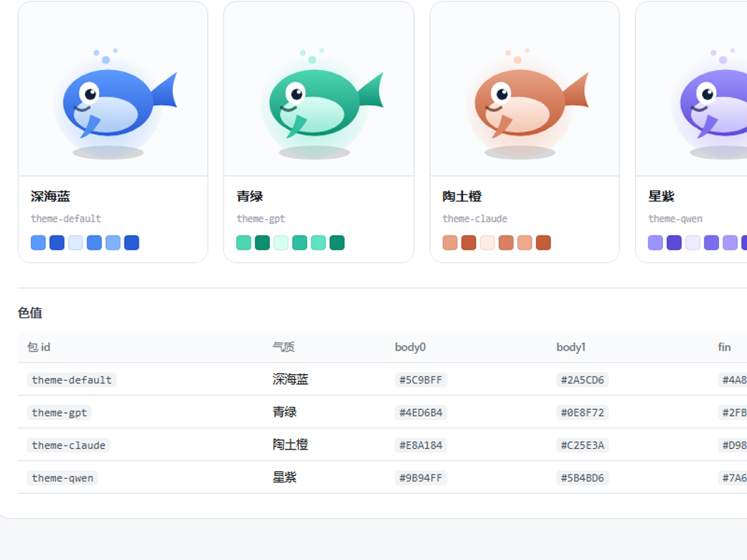747x560 pixels.
Task: Click 青绿 in the 气质 column
Action: click(285, 412)
